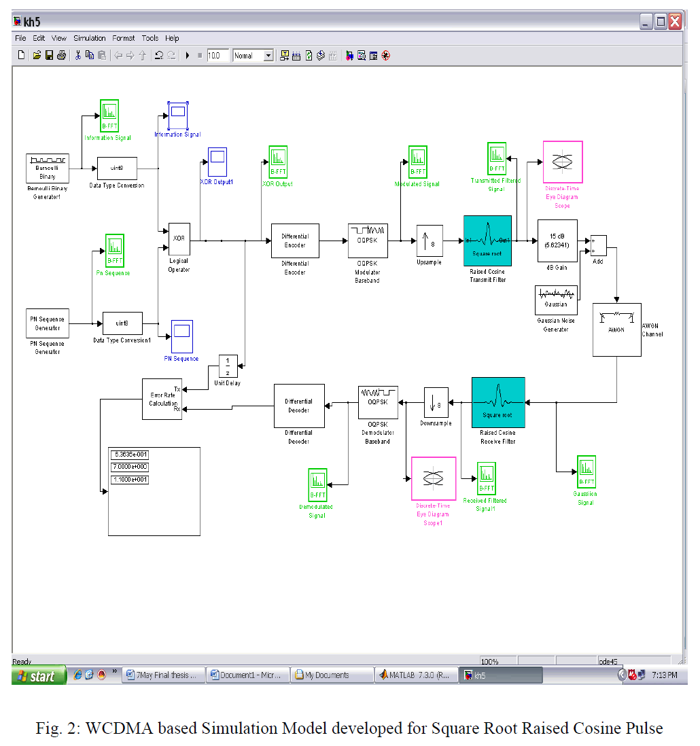Select the AWGN Channel block
Screen dimensions: 700x746
(617, 328)
